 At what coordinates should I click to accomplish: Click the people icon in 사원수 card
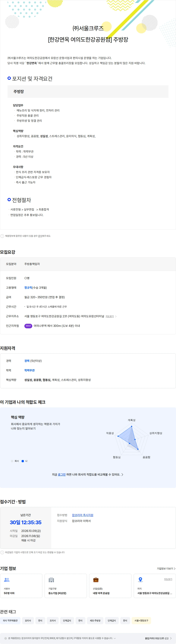pos(7,580)
